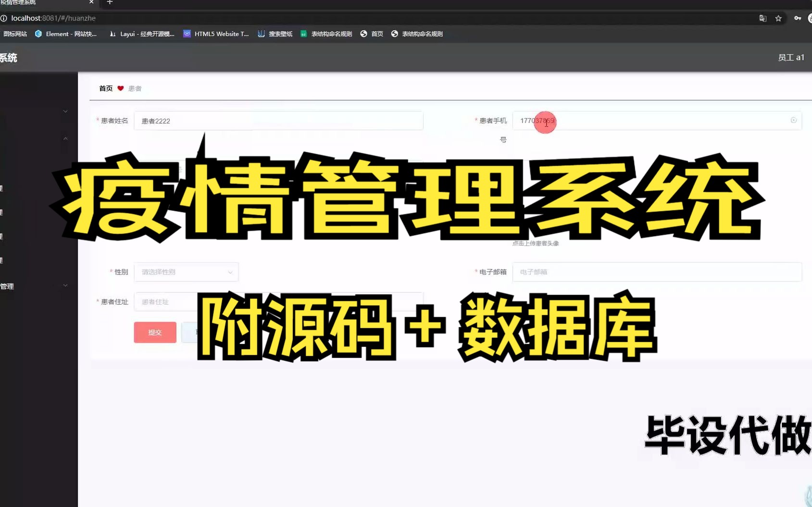Open the 图标网站 bookmark

click(15, 34)
